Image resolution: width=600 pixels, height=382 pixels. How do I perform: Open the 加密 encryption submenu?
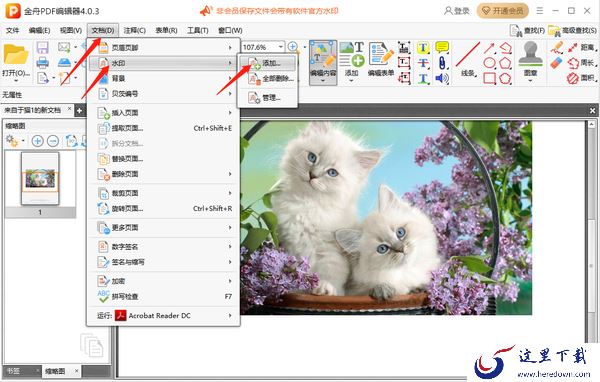(164, 281)
